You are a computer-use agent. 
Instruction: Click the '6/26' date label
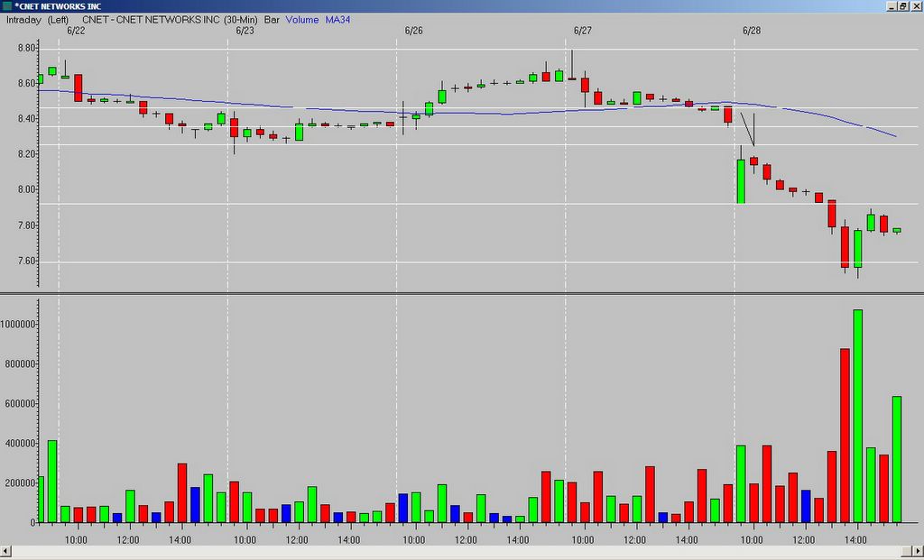pos(413,31)
